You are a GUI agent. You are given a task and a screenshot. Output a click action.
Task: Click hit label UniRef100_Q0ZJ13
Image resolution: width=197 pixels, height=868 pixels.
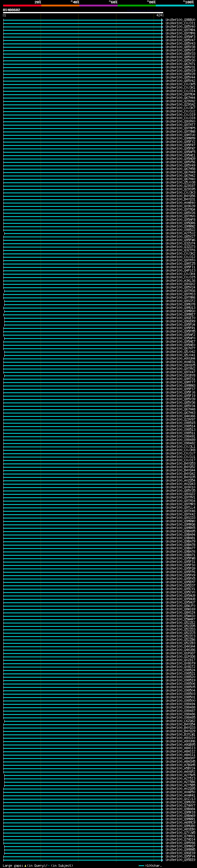tap(180, 799)
